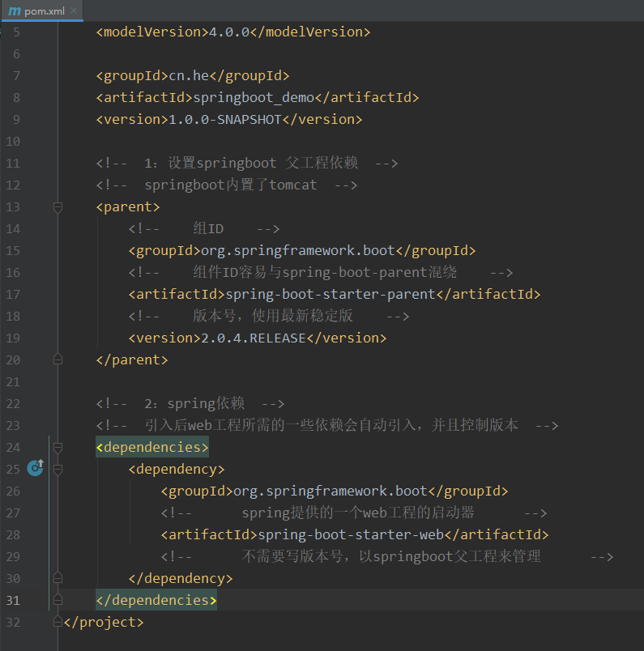Collapse the dependencies block at line 24

(x=58, y=447)
